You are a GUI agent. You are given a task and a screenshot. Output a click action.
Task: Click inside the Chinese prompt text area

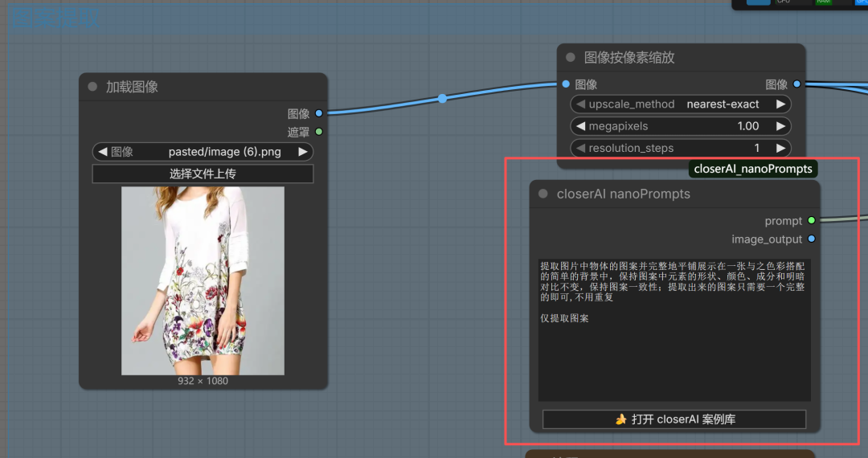coord(674,329)
